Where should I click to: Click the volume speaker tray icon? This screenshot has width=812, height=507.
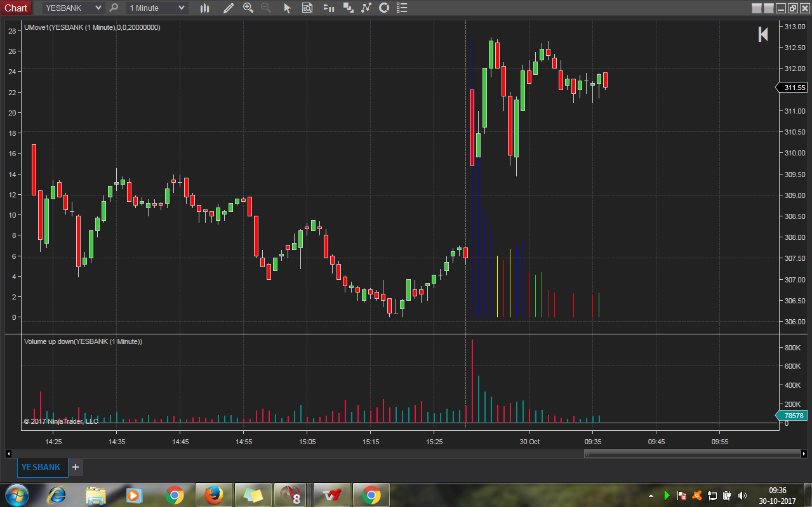coord(743,495)
